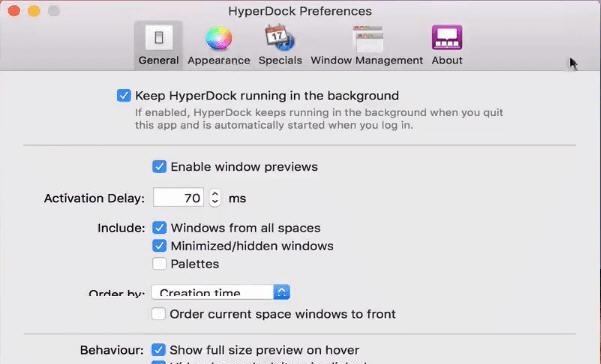The width and height of the screenshot is (601, 364).
Task: Enable Order current space windows to front
Action: pos(158,314)
